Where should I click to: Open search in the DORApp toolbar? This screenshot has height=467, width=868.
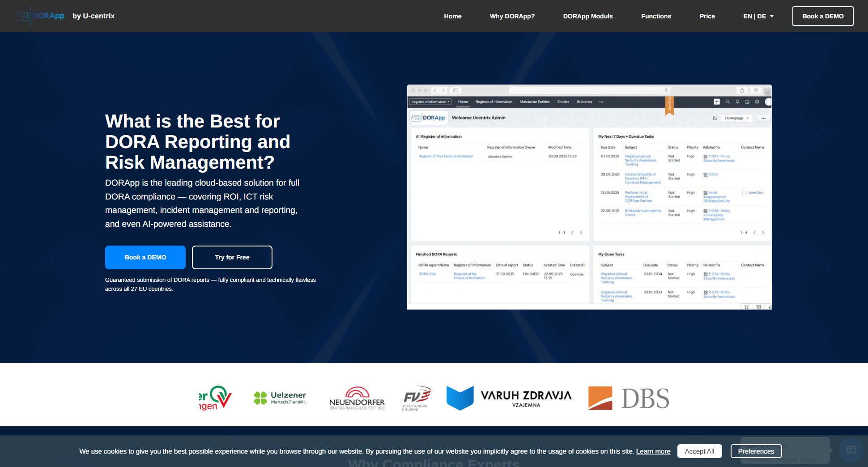click(x=728, y=102)
